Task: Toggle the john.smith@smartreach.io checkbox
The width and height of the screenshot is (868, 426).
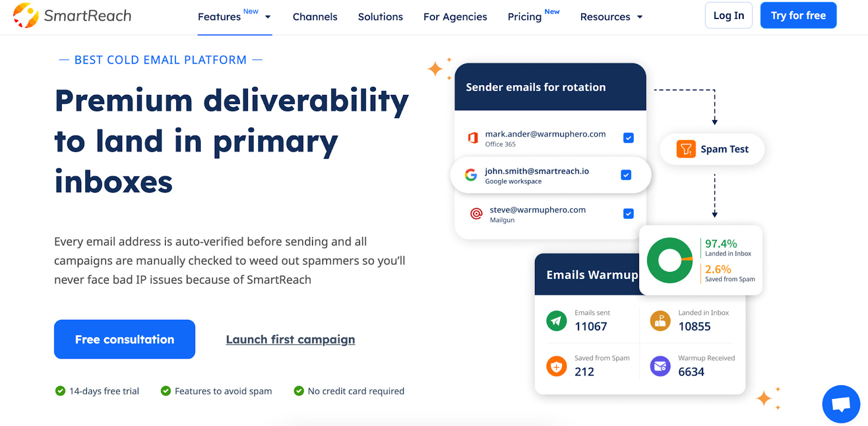Action: click(x=626, y=175)
